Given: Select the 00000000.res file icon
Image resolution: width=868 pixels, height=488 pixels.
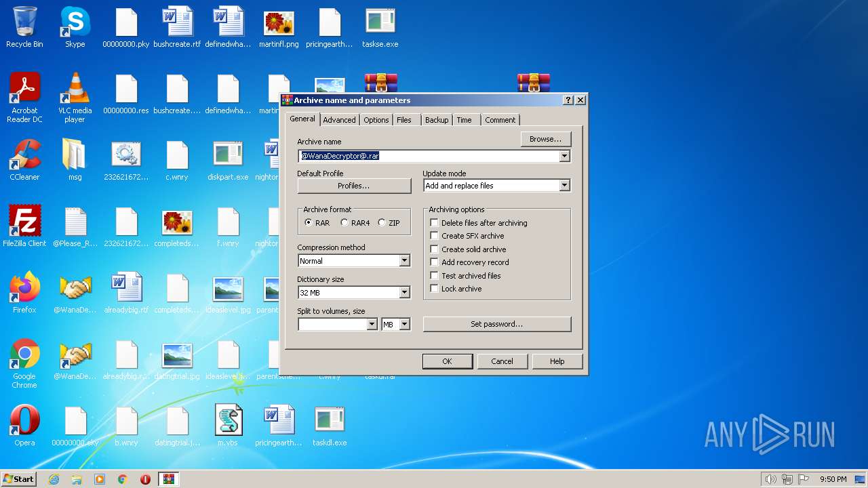Looking at the screenshot, I should (x=126, y=94).
